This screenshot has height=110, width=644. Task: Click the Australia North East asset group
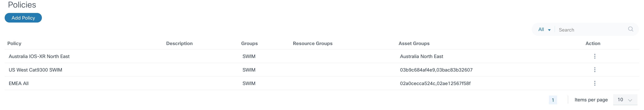(x=421, y=57)
